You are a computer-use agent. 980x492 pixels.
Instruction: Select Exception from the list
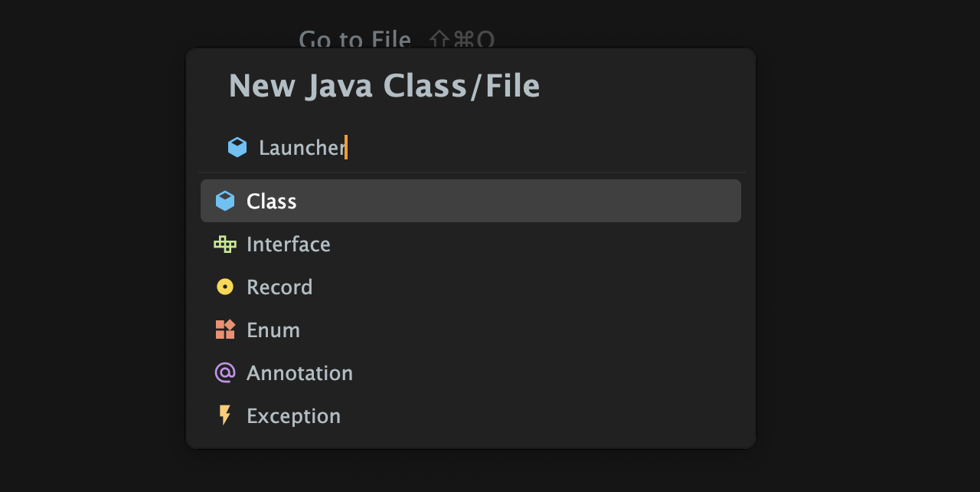pos(471,416)
